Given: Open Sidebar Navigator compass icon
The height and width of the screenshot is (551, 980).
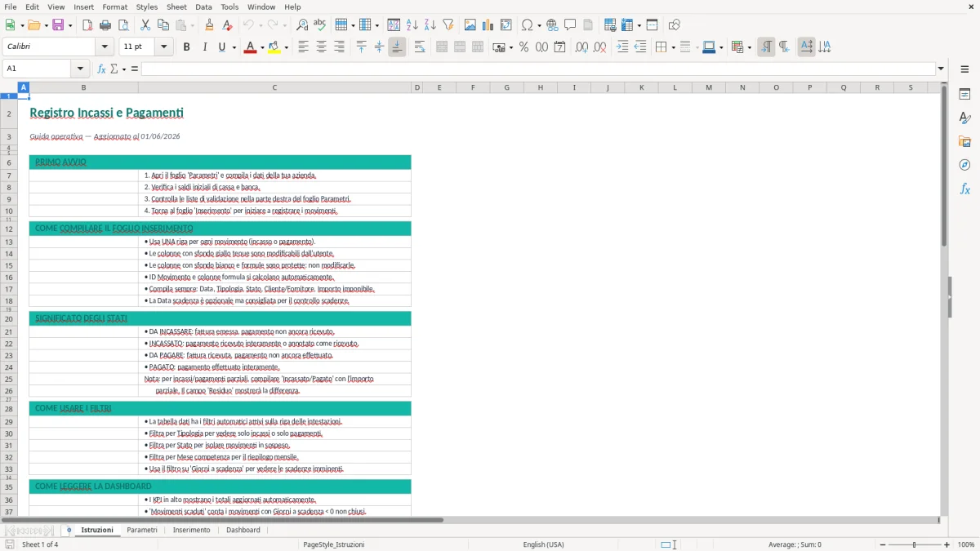Looking at the screenshot, I should [x=964, y=165].
